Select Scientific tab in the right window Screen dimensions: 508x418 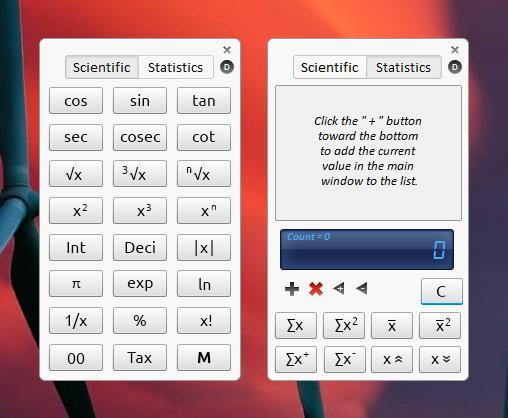330,67
